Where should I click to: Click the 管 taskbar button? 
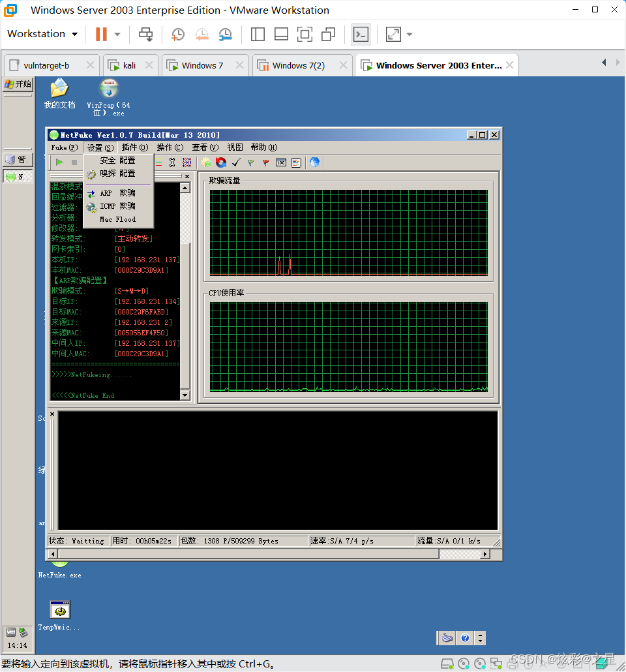pyautogui.click(x=18, y=160)
